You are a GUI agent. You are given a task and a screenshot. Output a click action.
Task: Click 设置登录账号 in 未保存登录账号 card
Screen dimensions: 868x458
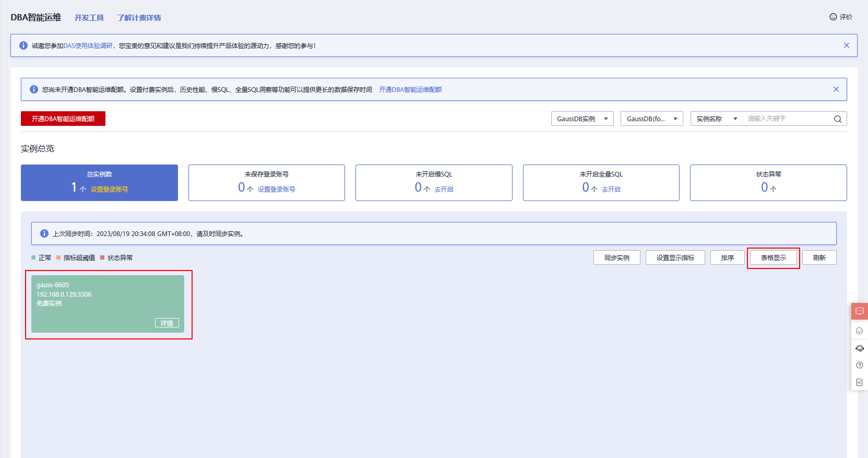click(x=277, y=190)
